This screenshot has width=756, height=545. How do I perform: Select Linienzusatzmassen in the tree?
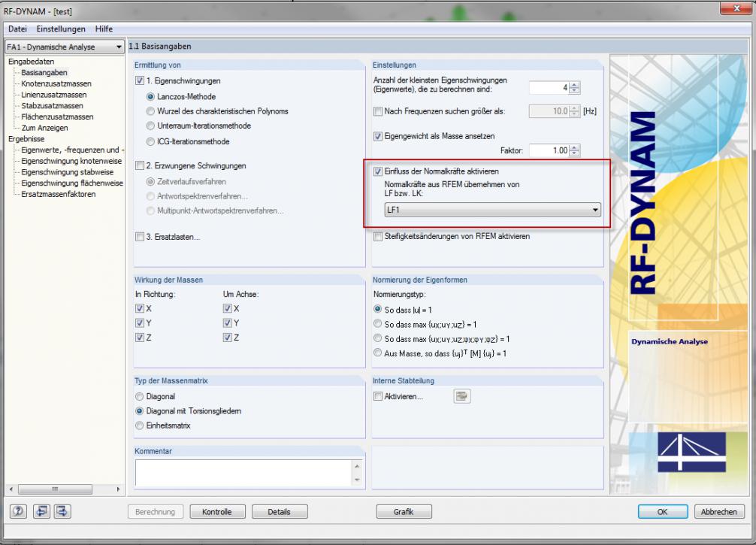click(x=54, y=95)
